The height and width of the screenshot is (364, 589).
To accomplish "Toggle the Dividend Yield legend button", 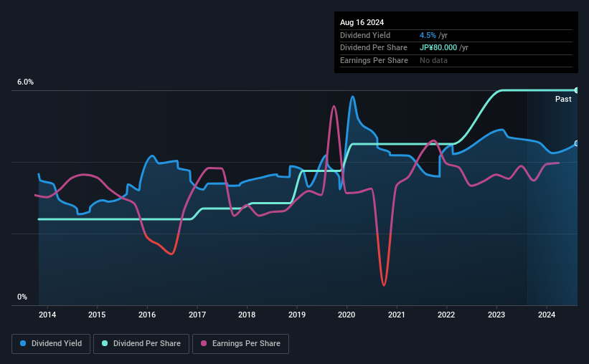I will click(x=51, y=344).
